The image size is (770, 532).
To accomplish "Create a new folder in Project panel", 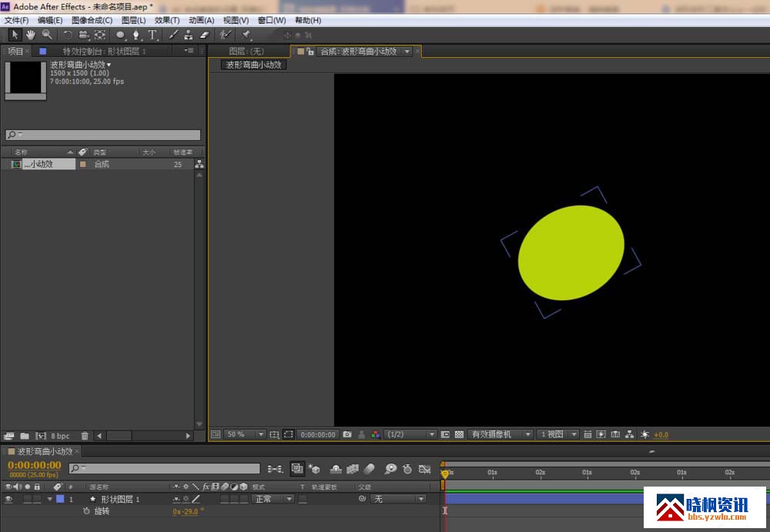I will (25, 436).
